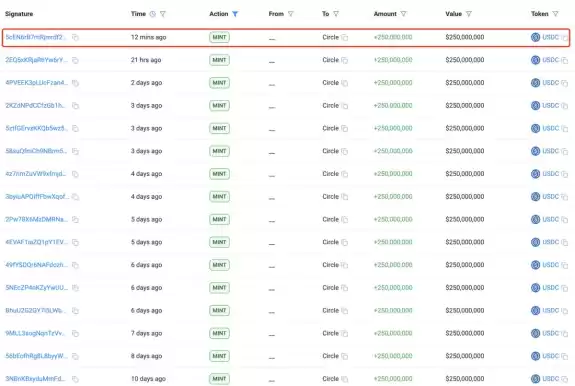Select the Action column header label
This screenshot has height=386, width=575.
coord(219,14)
